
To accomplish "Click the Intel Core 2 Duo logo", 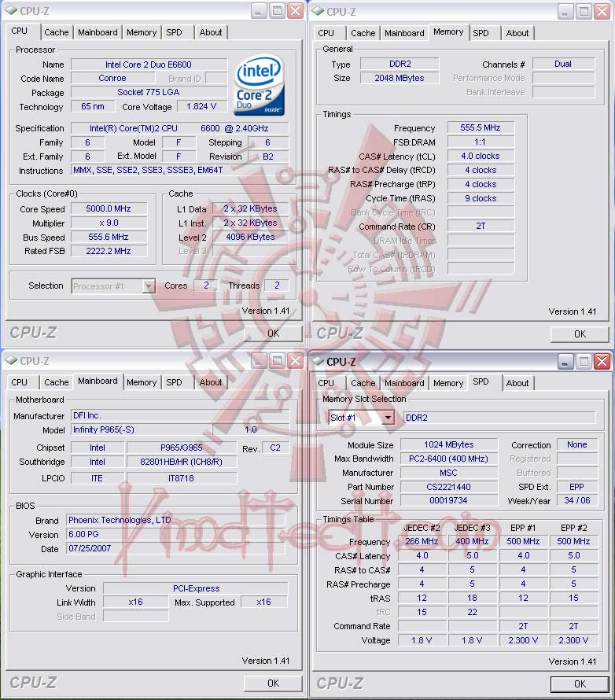I will (x=260, y=85).
